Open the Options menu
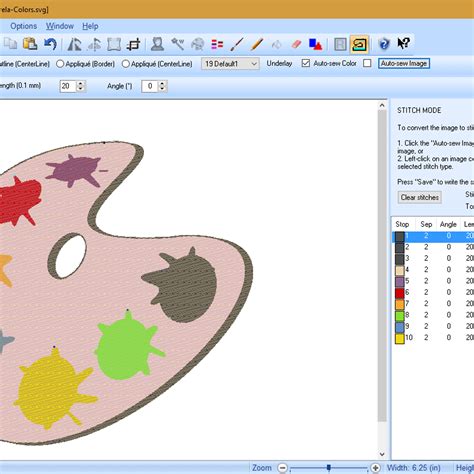The width and height of the screenshot is (474, 474). 23,26
